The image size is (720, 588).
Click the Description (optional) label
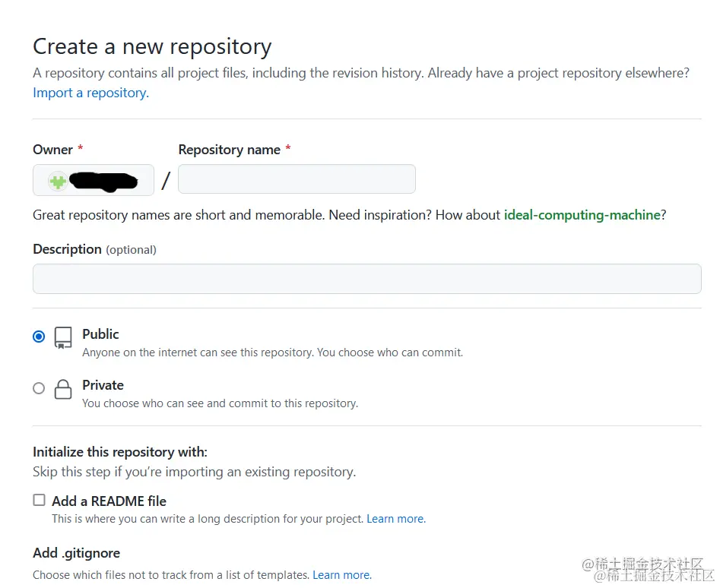pos(94,249)
